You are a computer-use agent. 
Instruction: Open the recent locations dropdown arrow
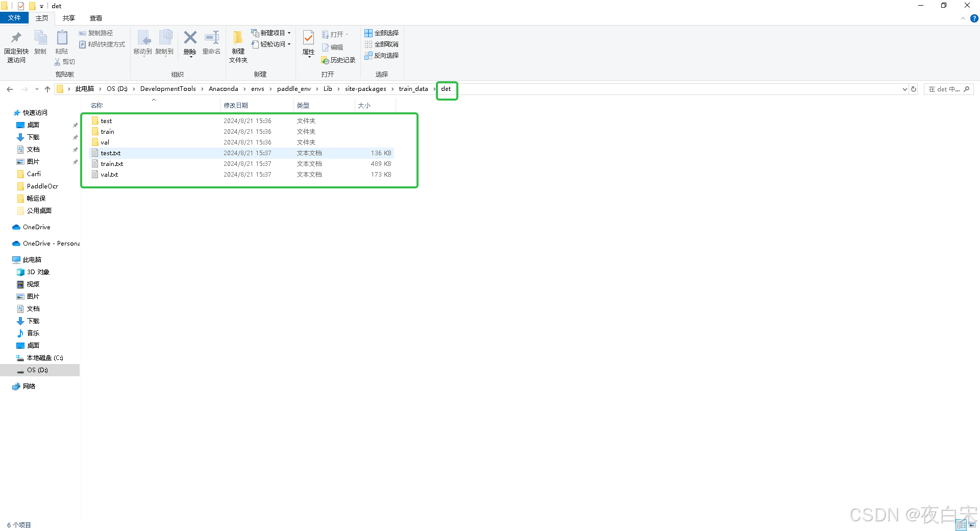(x=37, y=89)
